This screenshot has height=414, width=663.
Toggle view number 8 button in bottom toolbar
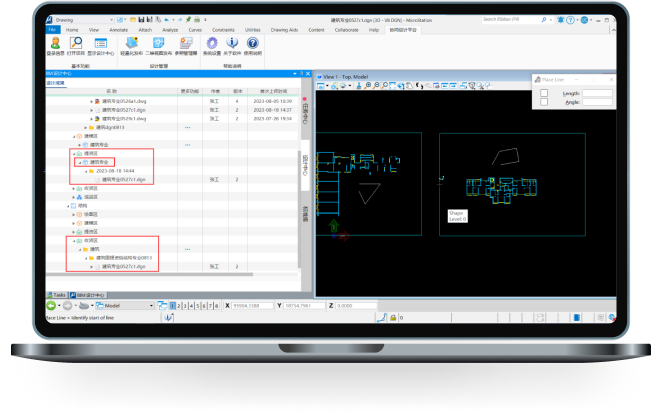[x=216, y=306]
